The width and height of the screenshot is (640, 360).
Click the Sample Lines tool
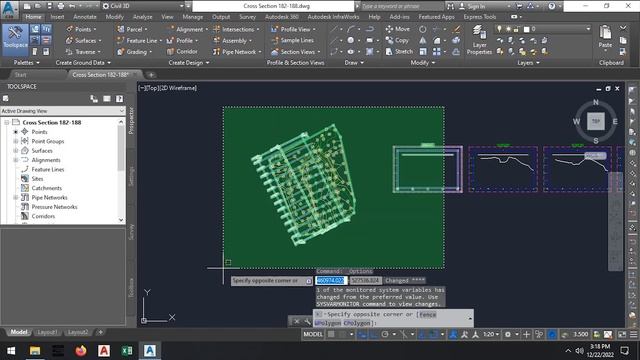point(292,40)
